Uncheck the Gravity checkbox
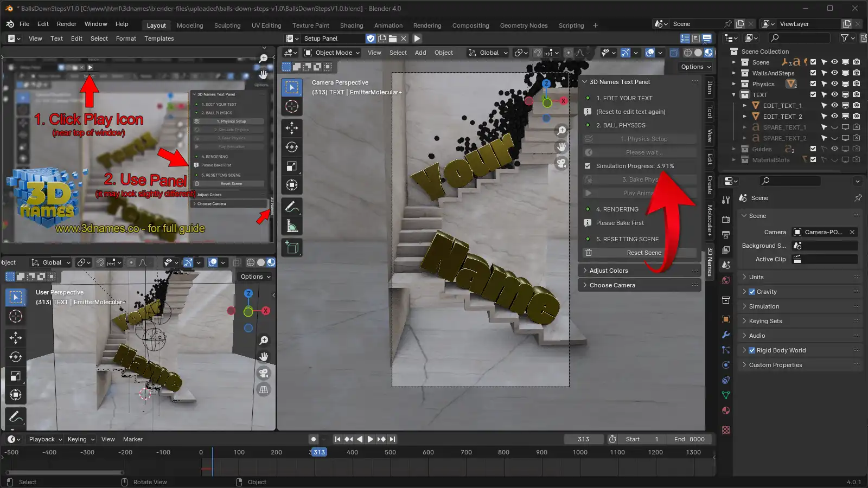This screenshot has height=488, width=868. [752, 292]
